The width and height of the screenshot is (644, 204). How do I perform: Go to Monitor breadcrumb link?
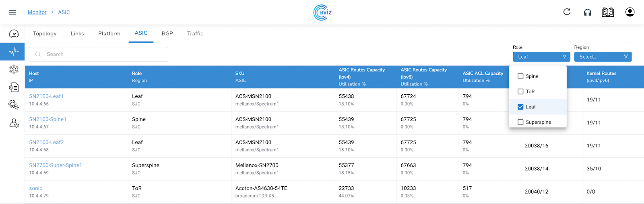tap(37, 12)
